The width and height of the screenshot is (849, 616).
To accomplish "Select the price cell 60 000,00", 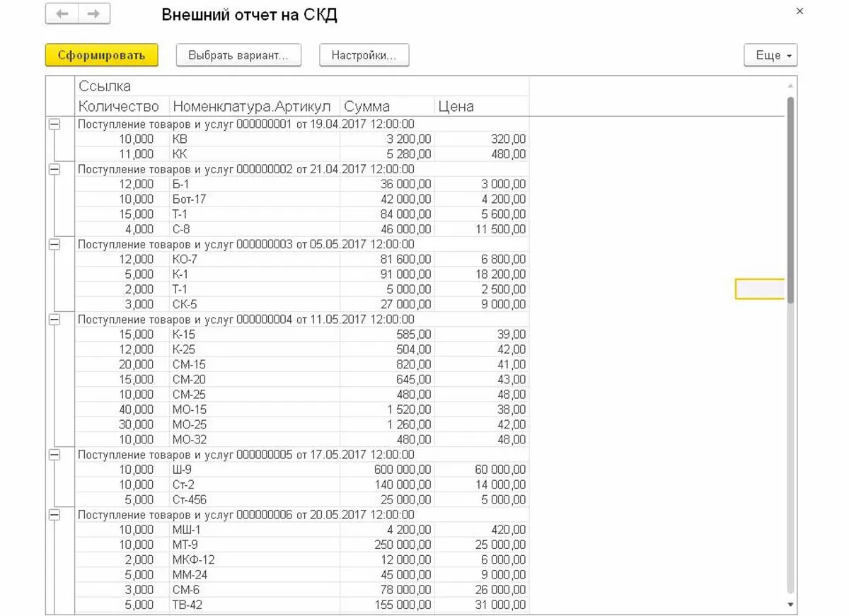I will tap(482, 470).
